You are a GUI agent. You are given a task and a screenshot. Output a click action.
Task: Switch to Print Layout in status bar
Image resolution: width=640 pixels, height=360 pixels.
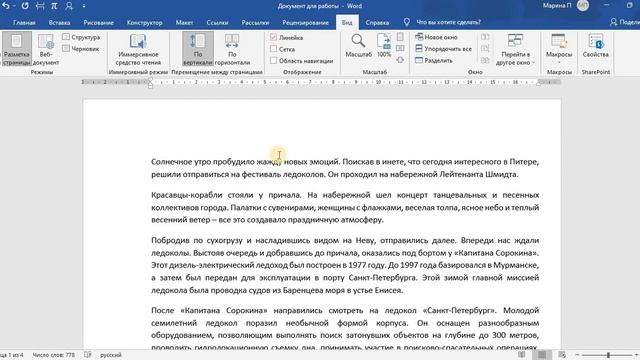pyautogui.click(x=542, y=355)
